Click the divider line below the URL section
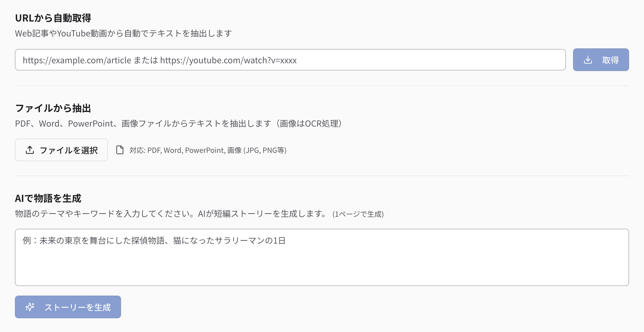 tap(321, 86)
